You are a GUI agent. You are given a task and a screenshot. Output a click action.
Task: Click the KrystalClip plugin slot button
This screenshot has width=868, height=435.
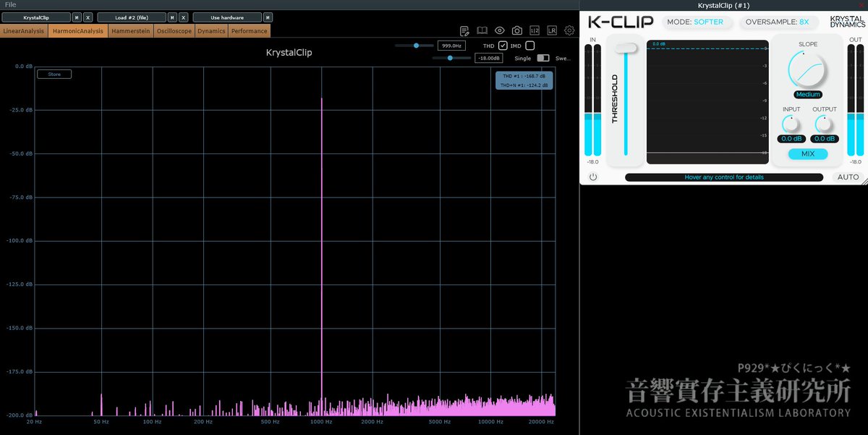pos(36,17)
